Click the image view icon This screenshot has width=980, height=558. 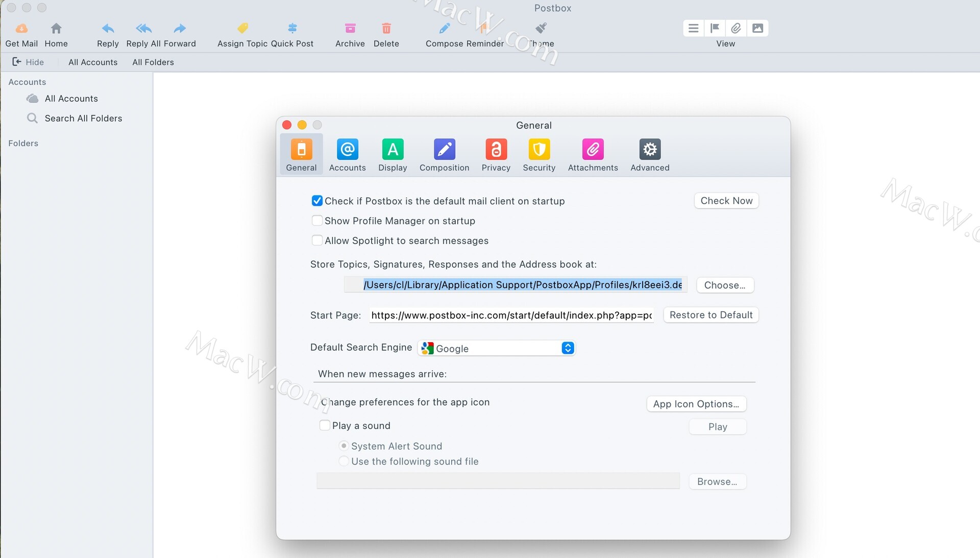(757, 28)
